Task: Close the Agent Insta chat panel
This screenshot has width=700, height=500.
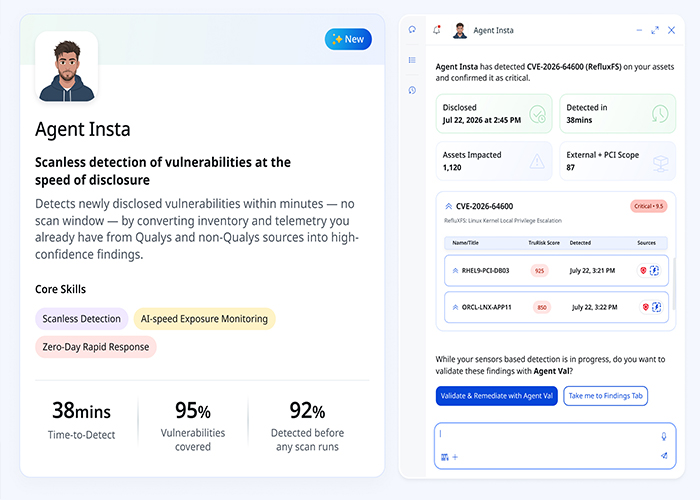Action: point(671,30)
